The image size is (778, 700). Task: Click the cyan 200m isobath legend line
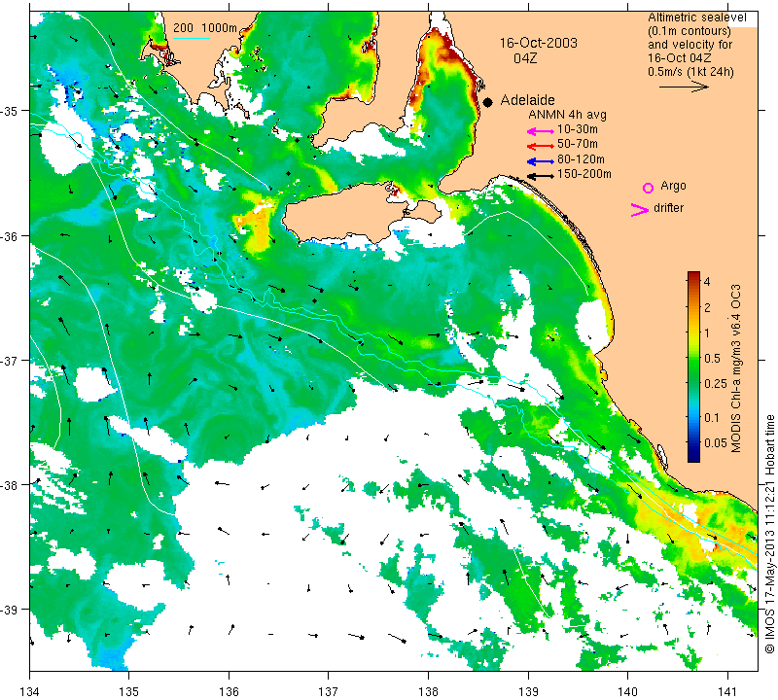pyautogui.click(x=192, y=38)
